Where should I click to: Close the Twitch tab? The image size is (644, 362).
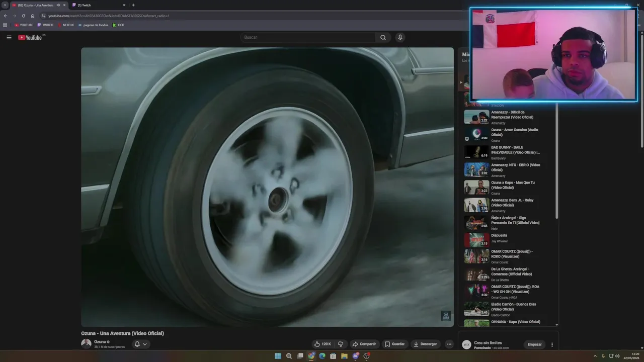coord(124,5)
